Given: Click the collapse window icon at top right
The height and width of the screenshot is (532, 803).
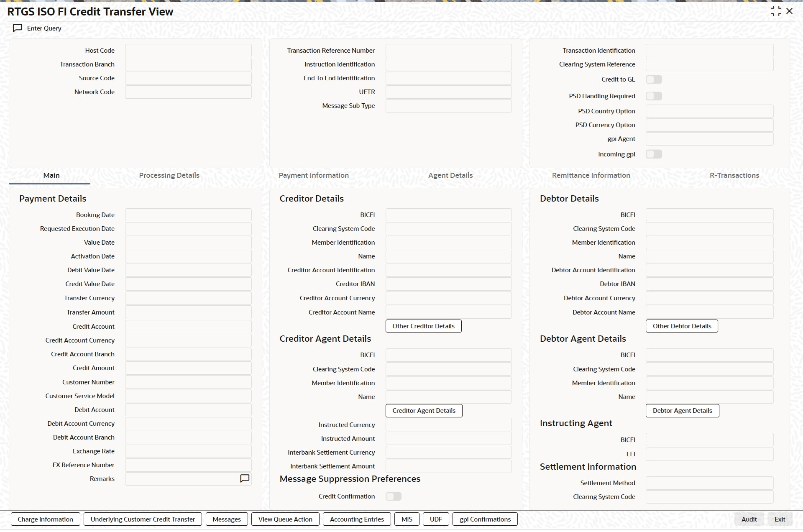Looking at the screenshot, I should 775,11.
